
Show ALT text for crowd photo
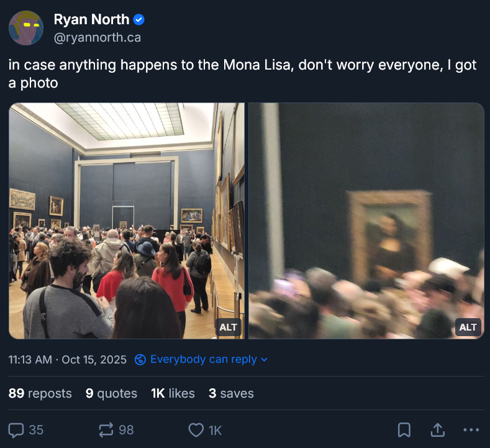click(229, 327)
